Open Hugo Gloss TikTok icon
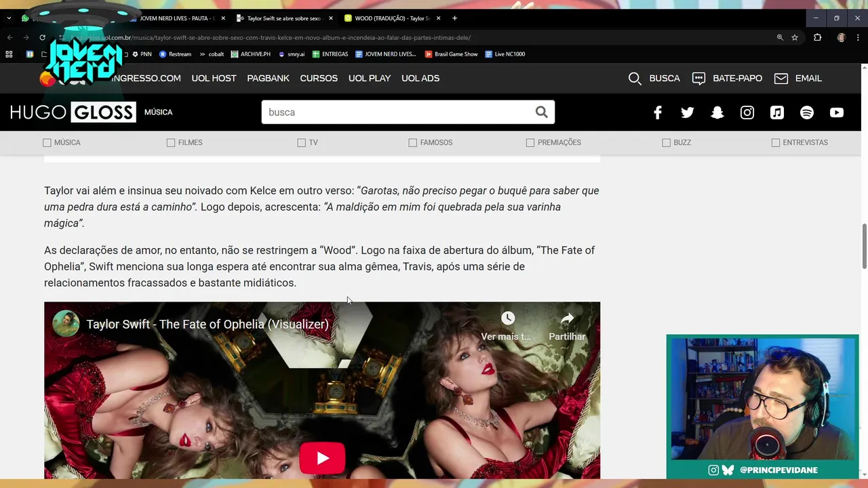The height and width of the screenshot is (488, 868). [x=777, y=113]
